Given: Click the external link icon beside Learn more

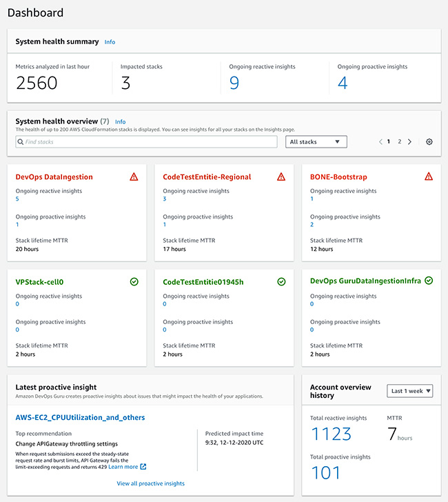Looking at the screenshot, I should tap(143, 467).
